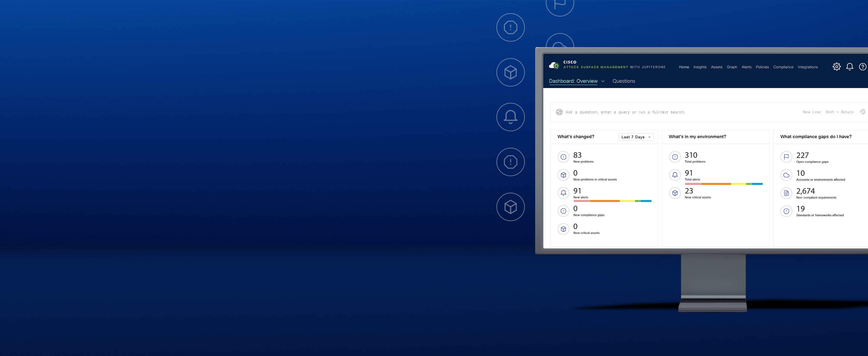Image resolution: width=868 pixels, height=356 pixels.
Task: Toggle the Questions tab view
Action: (x=624, y=81)
